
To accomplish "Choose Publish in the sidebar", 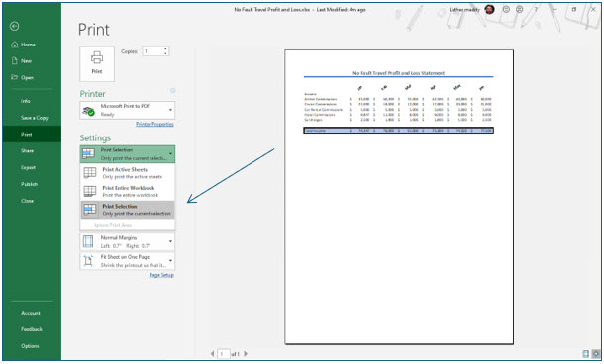I will (x=30, y=184).
